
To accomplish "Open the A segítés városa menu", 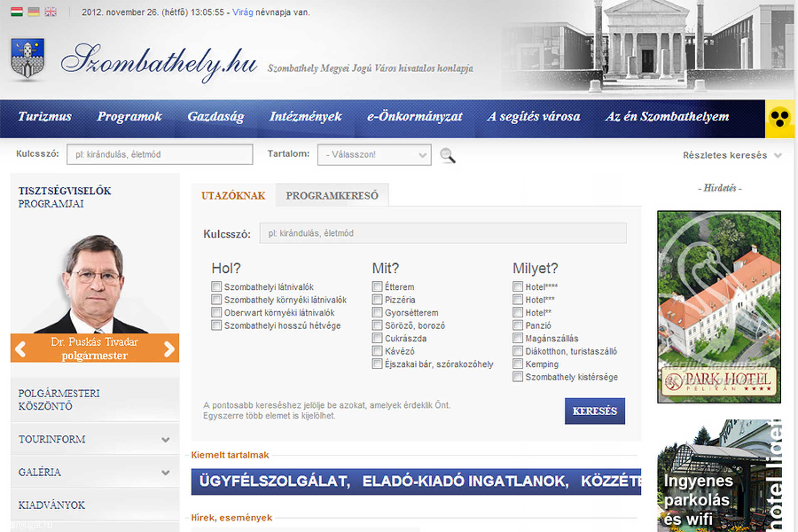I will point(534,116).
